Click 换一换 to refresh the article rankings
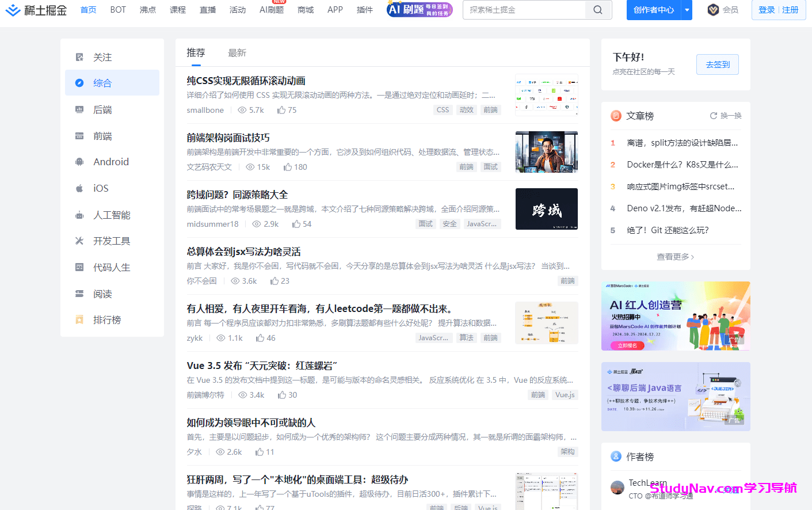 (x=725, y=116)
